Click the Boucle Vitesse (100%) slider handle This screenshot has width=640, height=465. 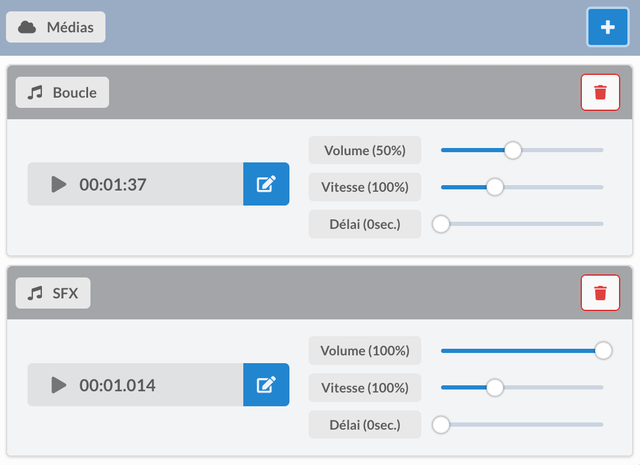pos(495,187)
